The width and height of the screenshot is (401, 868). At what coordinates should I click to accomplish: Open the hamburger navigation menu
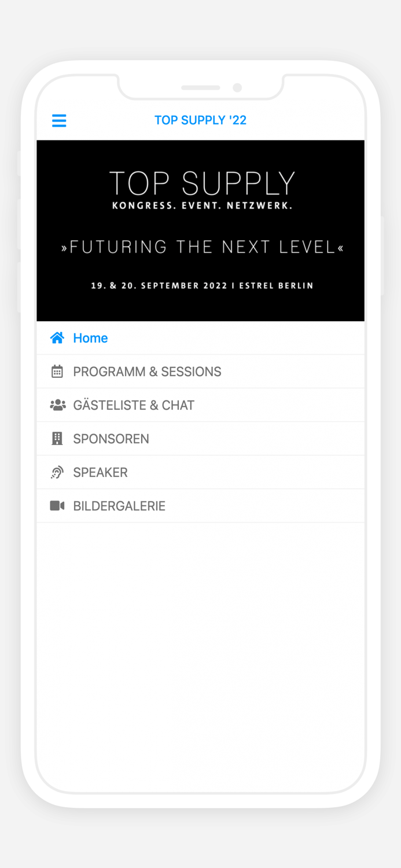click(x=58, y=120)
